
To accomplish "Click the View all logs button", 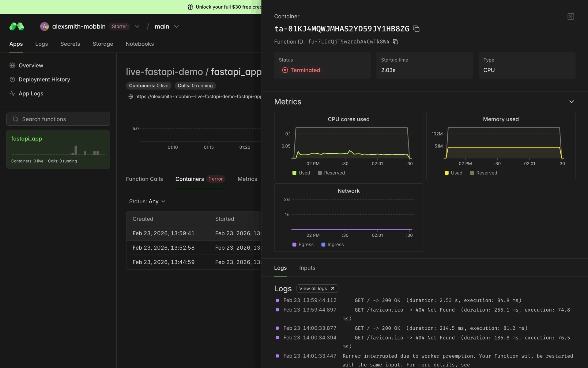I will (x=317, y=289).
